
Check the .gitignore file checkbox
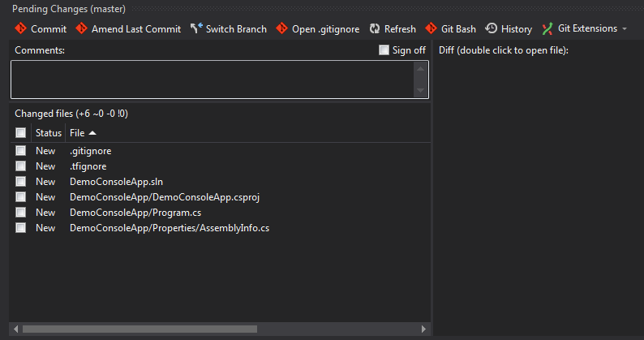pyautogui.click(x=20, y=151)
